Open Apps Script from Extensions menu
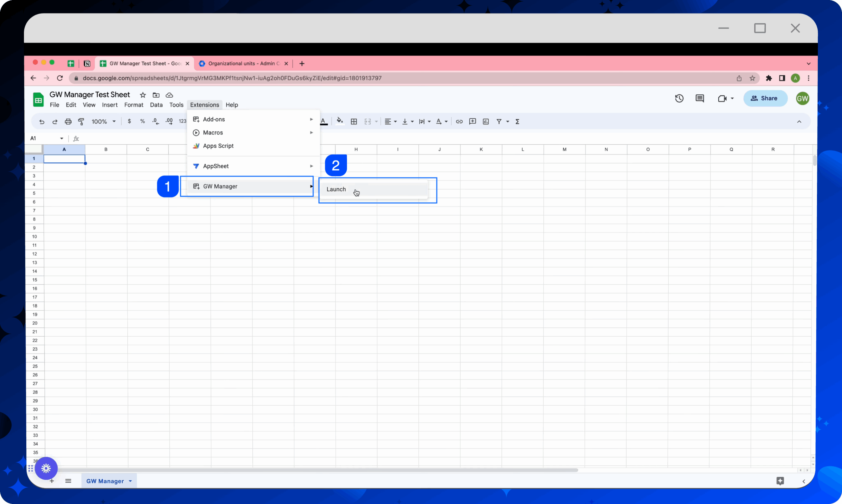Image resolution: width=842 pixels, height=504 pixels. coord(218,146)
